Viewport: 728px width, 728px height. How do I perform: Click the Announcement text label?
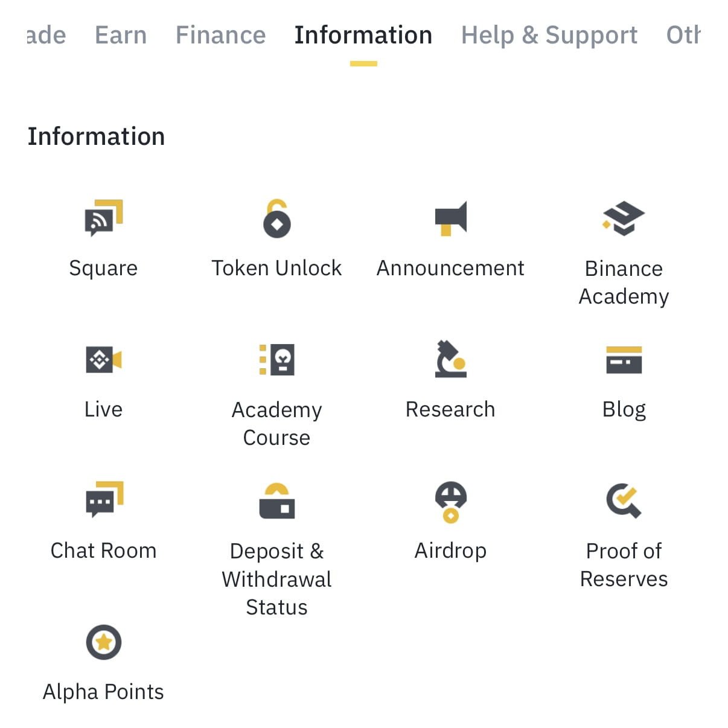click(450, 267)
